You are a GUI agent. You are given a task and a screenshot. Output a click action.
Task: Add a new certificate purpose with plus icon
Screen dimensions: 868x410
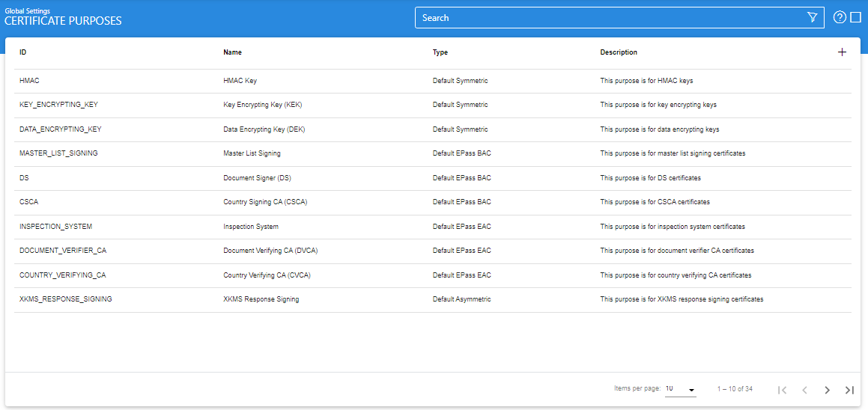842,52
